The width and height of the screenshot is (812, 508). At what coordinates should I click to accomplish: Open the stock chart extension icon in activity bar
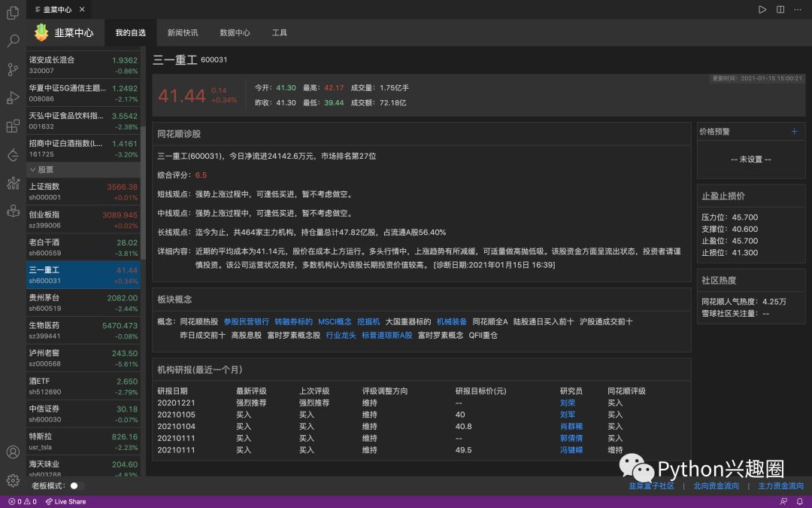coord(13,182)
